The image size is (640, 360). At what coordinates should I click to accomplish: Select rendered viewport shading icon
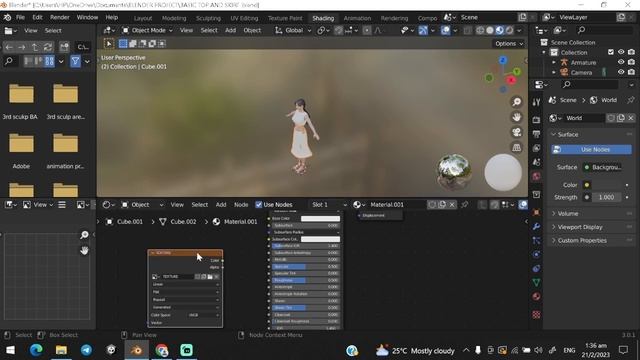[x=509, y=30]
